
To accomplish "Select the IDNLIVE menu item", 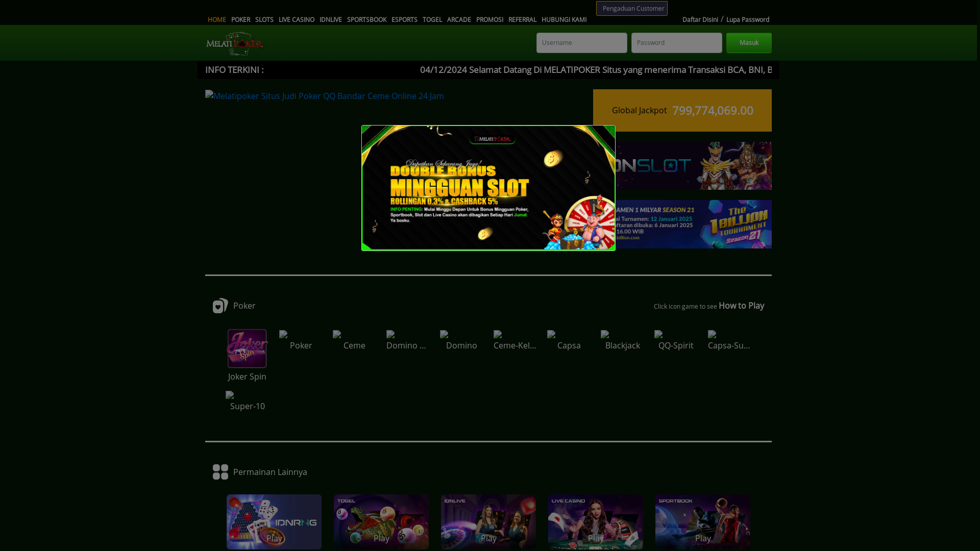I will point(330,19).
